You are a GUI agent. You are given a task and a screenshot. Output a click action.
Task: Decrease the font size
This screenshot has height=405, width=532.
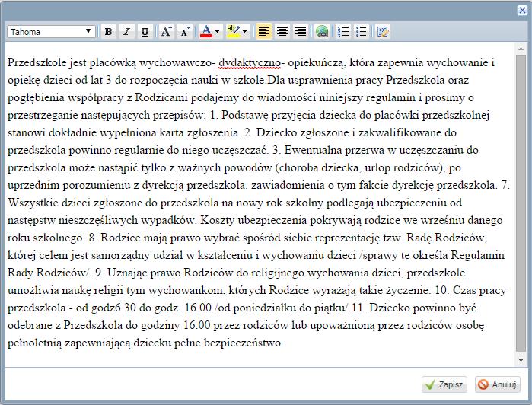point(185,32)
